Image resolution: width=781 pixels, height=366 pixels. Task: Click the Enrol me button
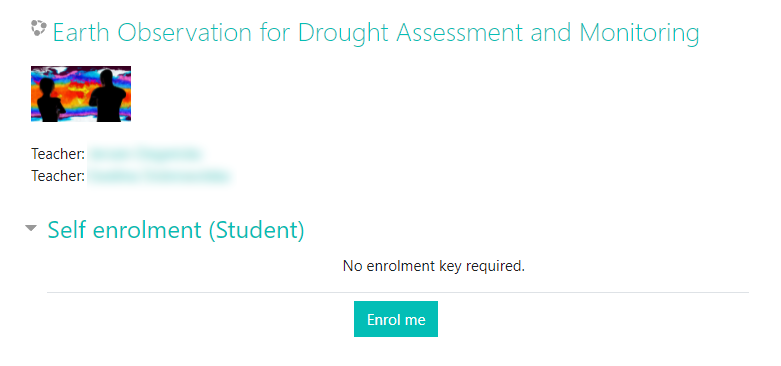396,319
